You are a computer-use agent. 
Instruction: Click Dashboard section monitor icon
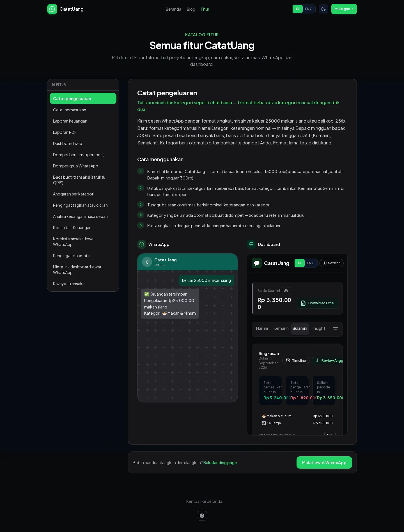[251, 244]
